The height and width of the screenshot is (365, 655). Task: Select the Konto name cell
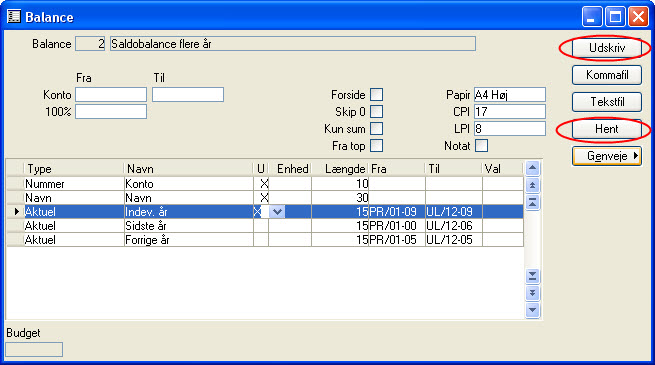[x=189, y=184]
